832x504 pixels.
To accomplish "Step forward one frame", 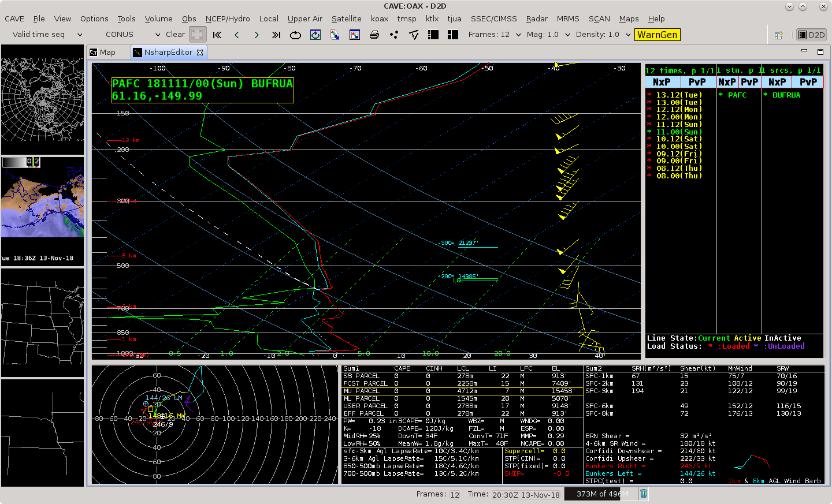I will tap(257, 35).
